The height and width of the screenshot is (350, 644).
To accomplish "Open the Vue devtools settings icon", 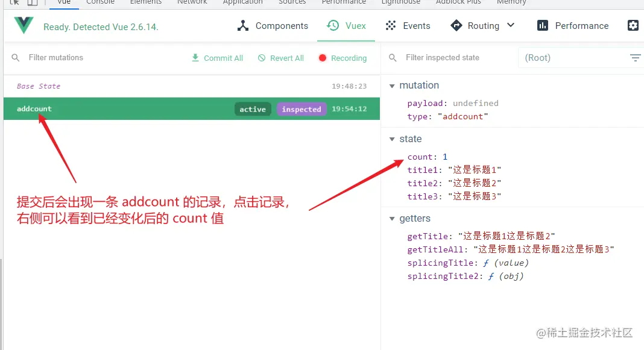I will (x=633, y=25).
